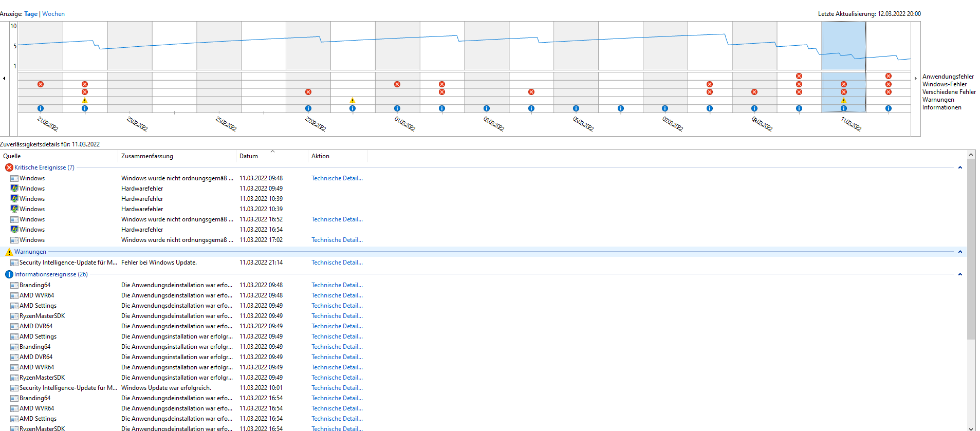This screenshot has height=431, width=980.
Task: Click warning icon for 22.02.2022
Action: (85, 101)
